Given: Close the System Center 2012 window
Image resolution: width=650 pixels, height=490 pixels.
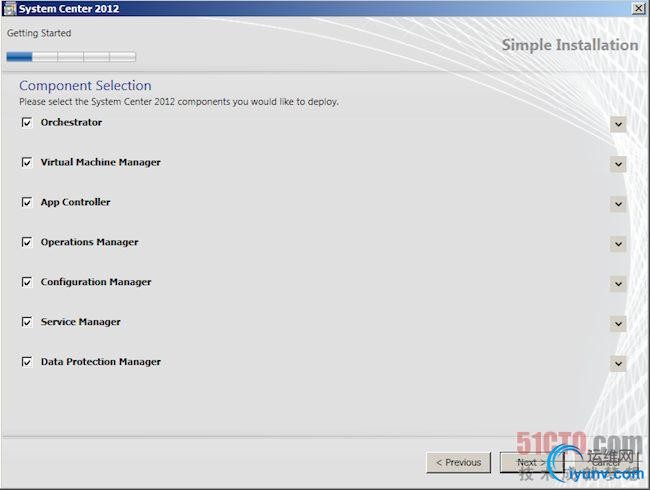Looking at the screenshot, I should tap(638, 8).
